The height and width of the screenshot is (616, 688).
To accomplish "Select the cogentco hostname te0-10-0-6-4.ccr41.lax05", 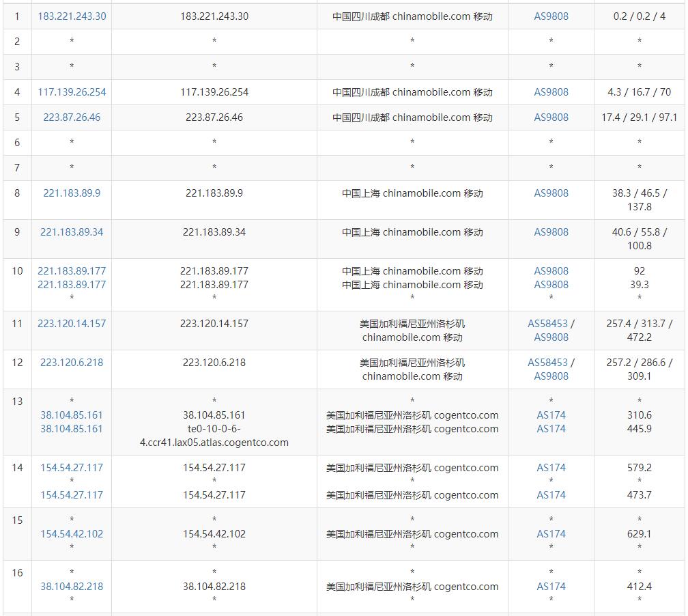I will click(214, 436).
